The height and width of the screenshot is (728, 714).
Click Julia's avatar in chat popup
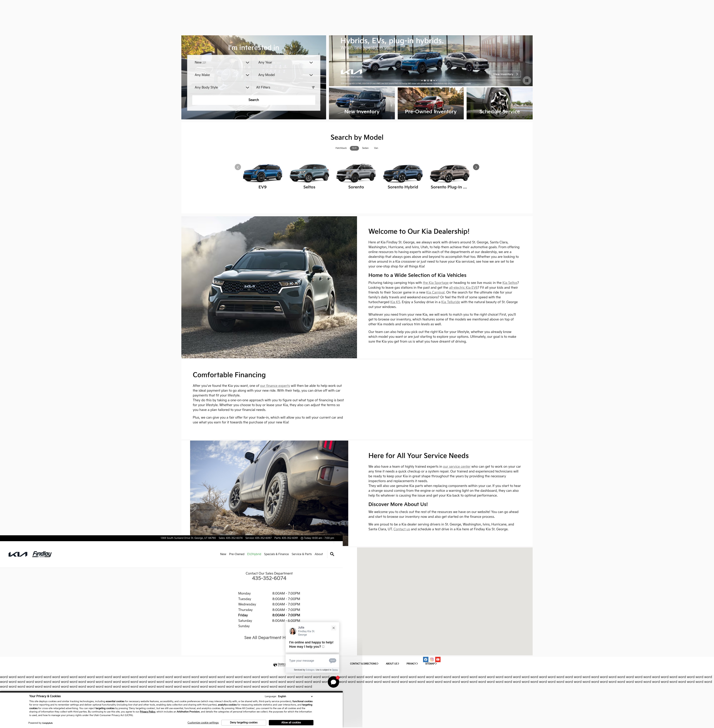click(293, 631)
